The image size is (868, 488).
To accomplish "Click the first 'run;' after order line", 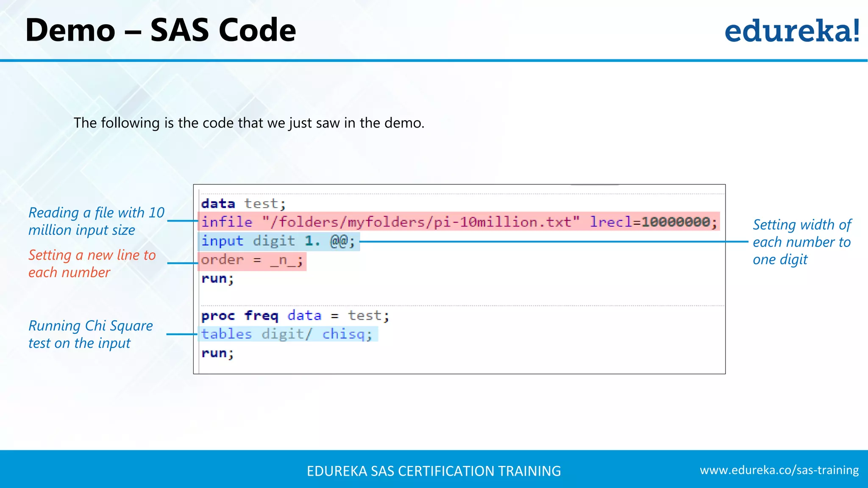I will (x=217, y=279).
